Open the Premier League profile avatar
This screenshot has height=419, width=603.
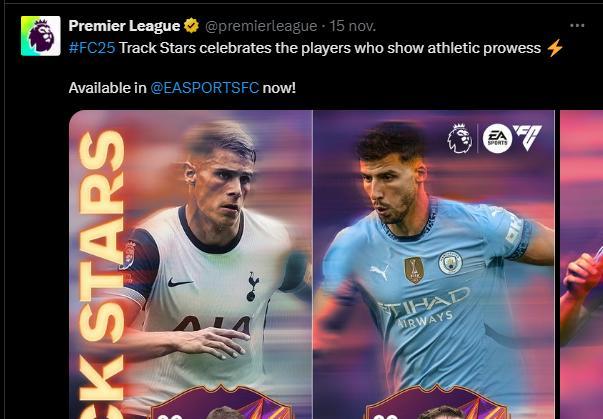click(x=40, y=36)
